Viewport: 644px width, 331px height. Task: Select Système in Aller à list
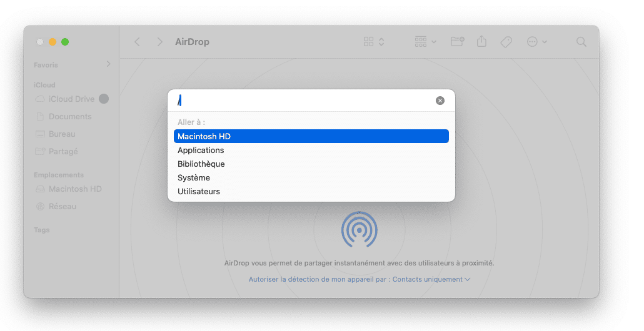click(x=311, y=177)
